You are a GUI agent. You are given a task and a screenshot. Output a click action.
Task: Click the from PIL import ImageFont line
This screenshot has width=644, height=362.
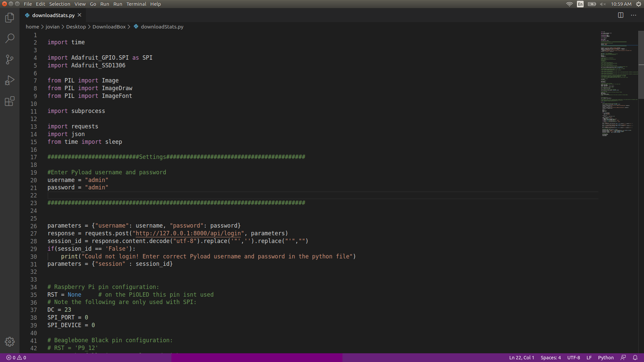(x=90, y=96)
